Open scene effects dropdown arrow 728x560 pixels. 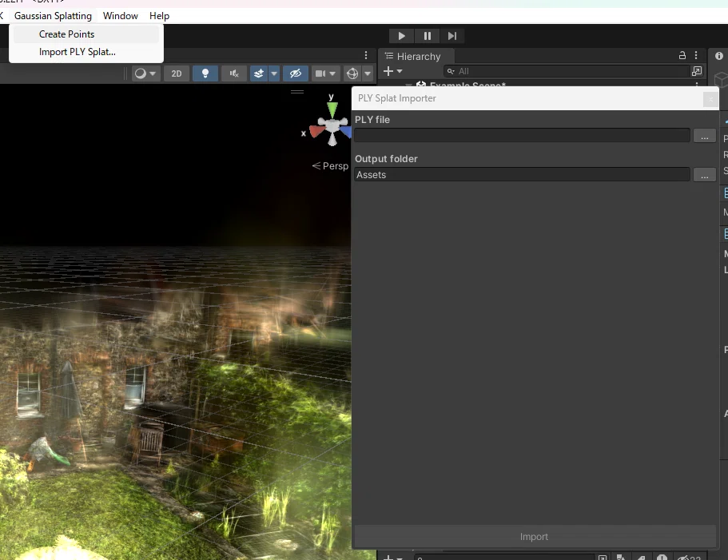[274, 73]
